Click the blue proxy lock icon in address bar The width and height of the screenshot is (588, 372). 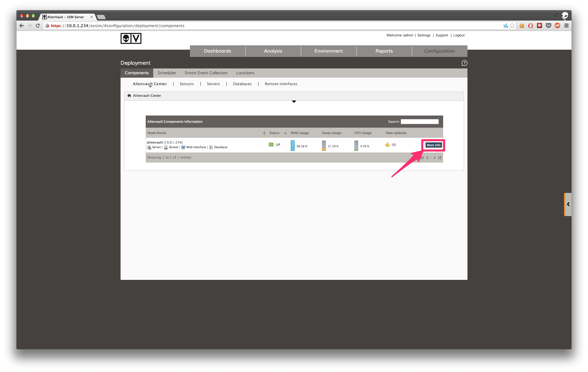click(x=505, y=26)
